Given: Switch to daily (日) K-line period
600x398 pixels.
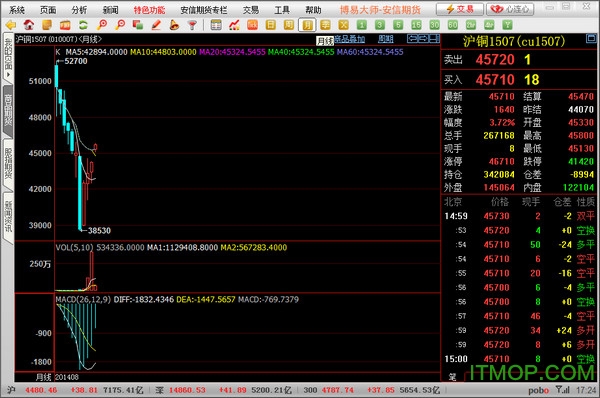Looking at the screenshot, I should [271, 25].
